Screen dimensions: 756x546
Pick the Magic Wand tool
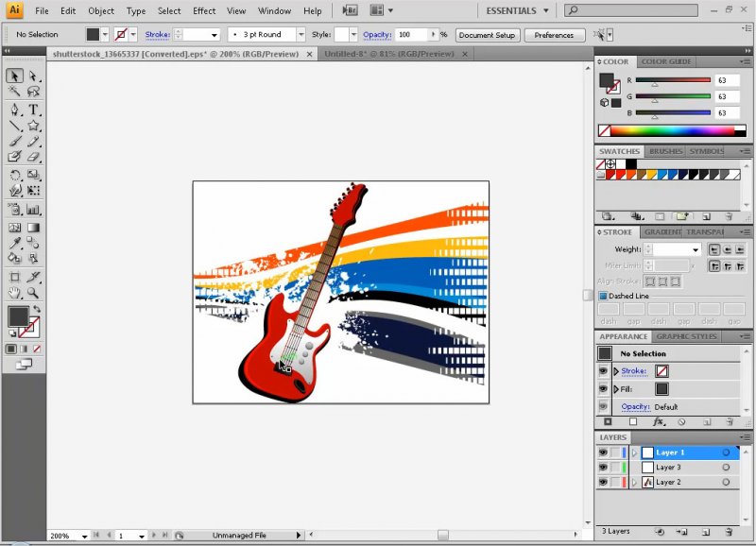15,92
